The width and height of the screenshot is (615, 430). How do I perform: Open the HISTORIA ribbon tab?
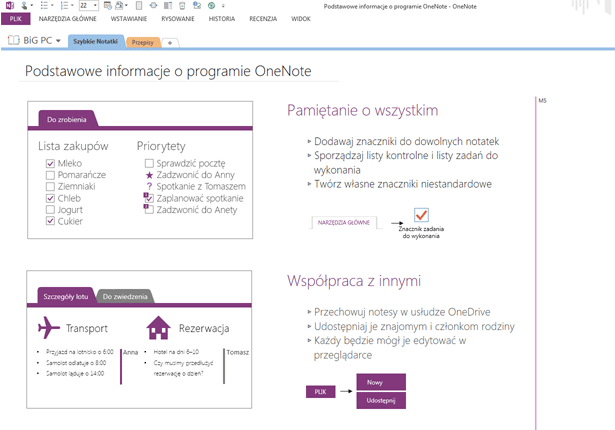pos(222,19)
